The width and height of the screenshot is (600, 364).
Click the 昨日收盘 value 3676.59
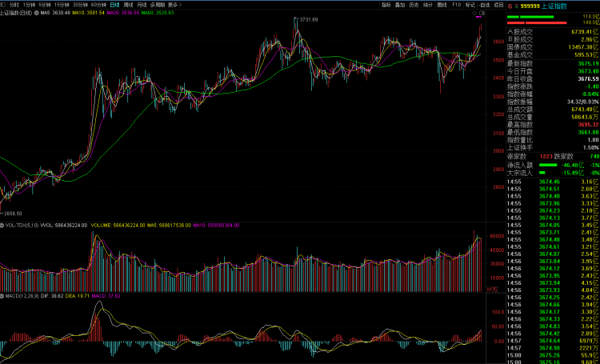click(588, 79)
